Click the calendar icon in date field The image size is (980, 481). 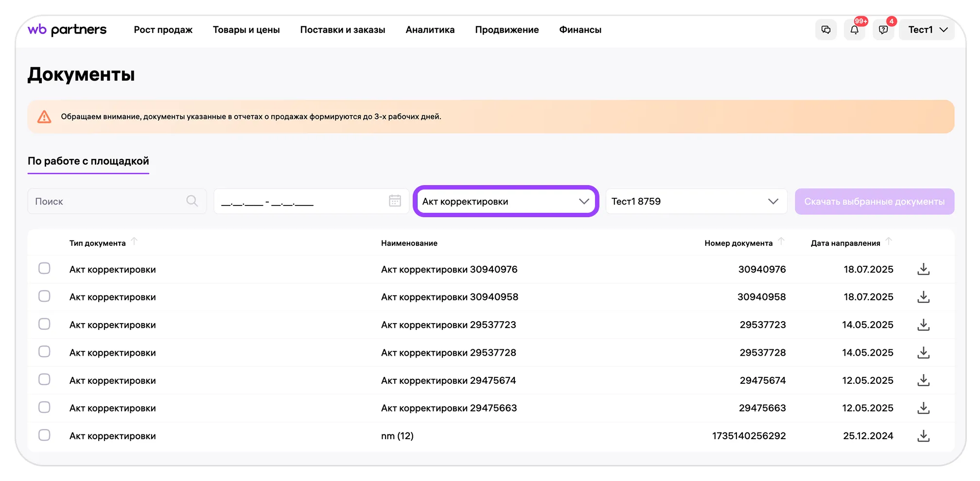(x=395, y=201)
